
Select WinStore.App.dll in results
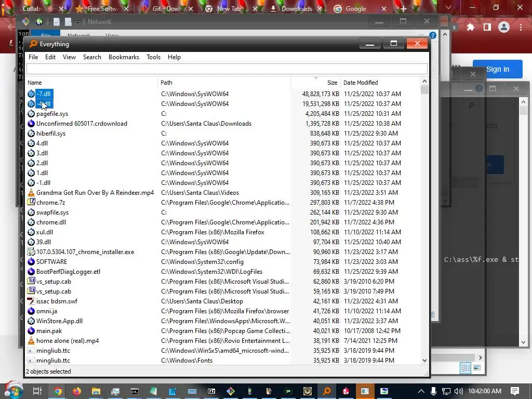click(223, 321)
